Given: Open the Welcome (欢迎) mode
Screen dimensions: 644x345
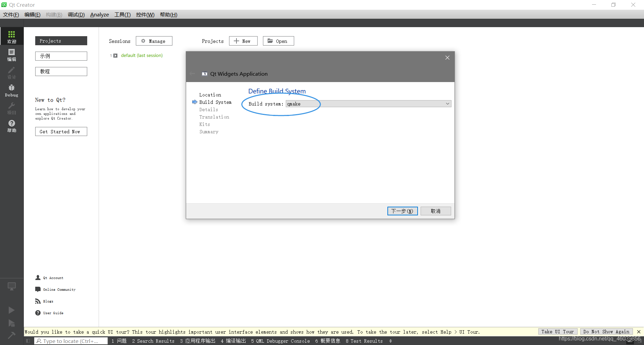Looking at the screenshot, I should [12, 37].
